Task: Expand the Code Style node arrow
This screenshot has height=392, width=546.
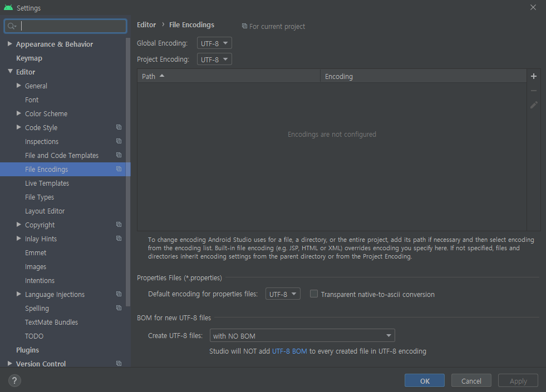Action: pyautogui.click(x=19, y=127)
